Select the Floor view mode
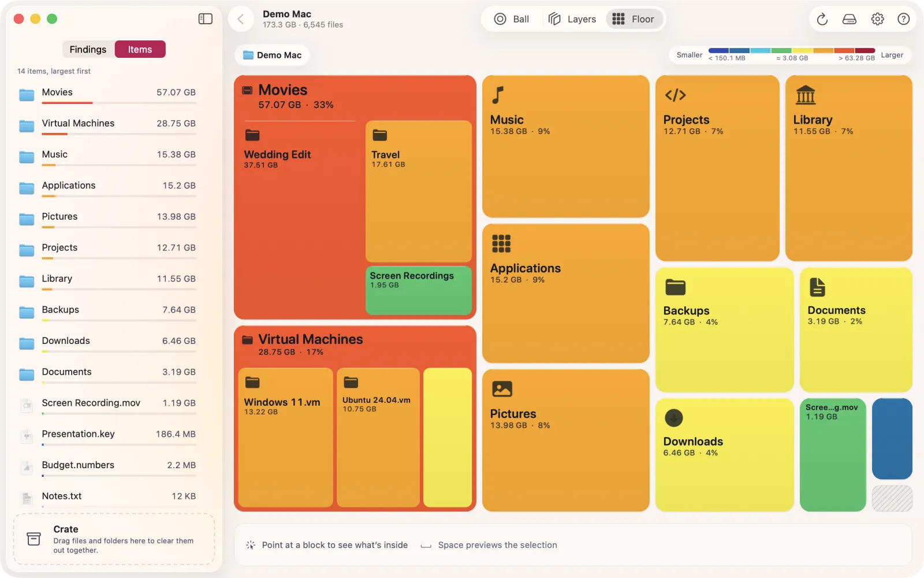924x578 pixels. (x=634, y=19)
